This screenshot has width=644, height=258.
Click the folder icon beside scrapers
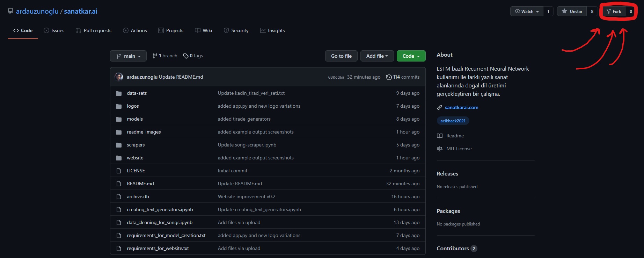(x=119, y=145)
